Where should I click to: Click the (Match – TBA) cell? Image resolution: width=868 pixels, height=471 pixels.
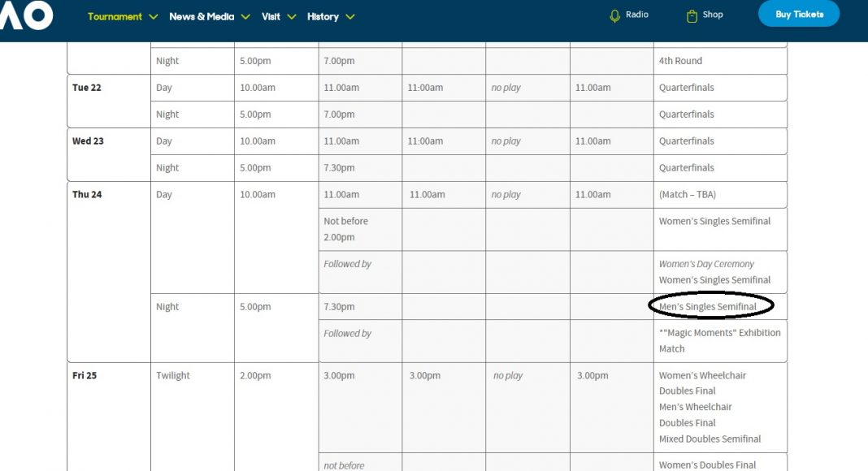688,195
